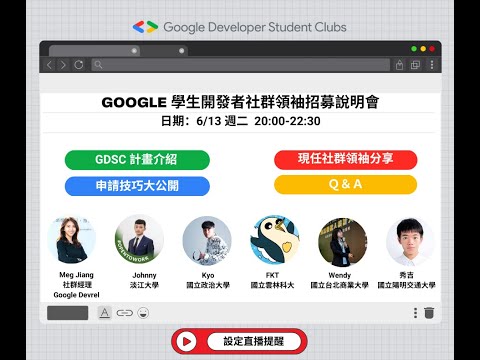Click the label 國立政治大學

pyautogui.click(x=208, y=285)
